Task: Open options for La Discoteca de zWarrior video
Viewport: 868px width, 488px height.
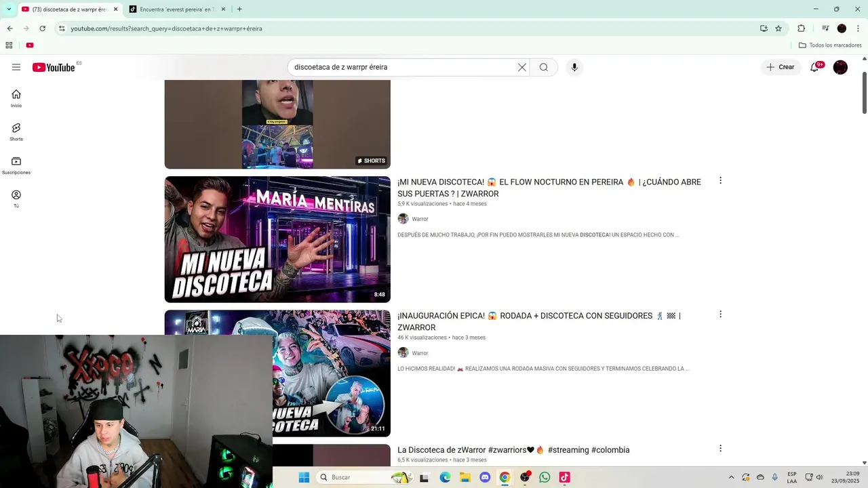Action: [720, 448]
